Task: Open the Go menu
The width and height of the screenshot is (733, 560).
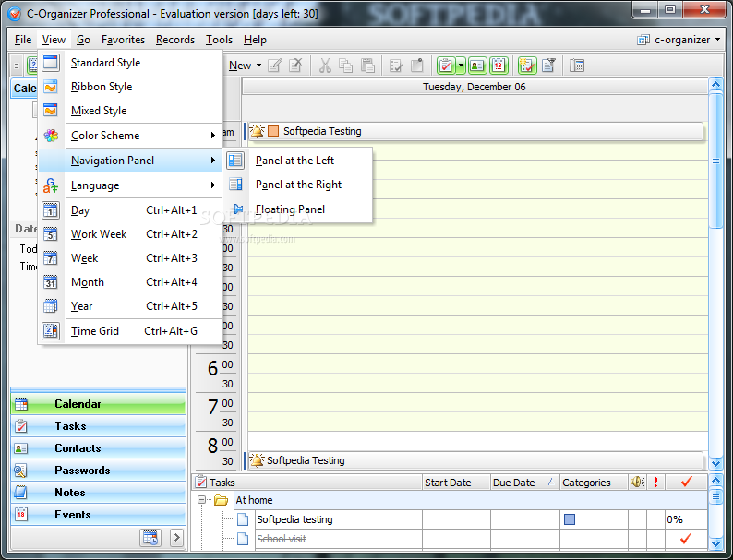Action: pos(83,40)
